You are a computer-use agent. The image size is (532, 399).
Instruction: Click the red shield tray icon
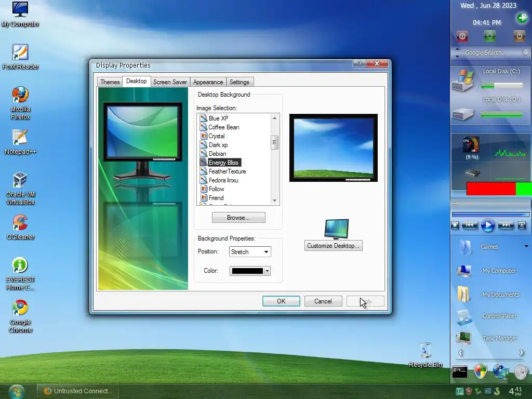click(469, 391)
